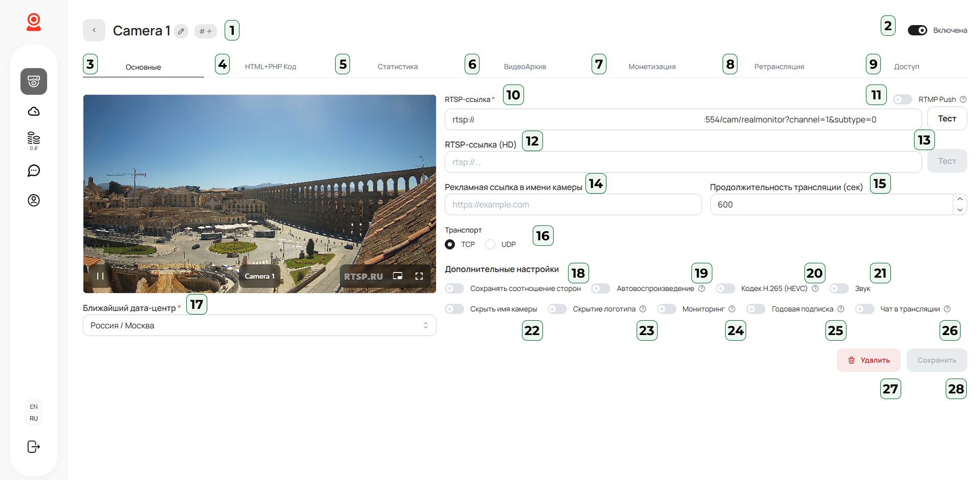Open the cloud icon in sidebar

(x=34, y=111)
